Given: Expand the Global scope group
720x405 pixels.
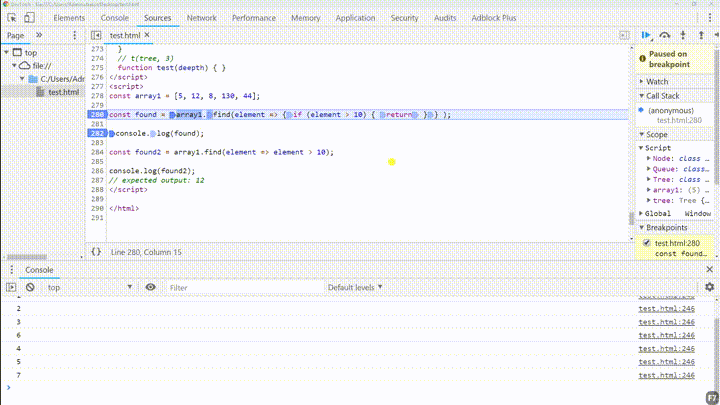Looking at the screenshot, I should 641,214.
